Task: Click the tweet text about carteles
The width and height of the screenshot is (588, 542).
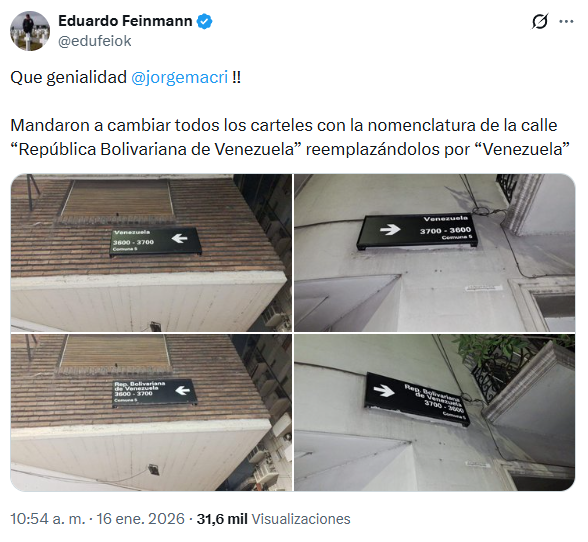Action: [290, 137]
